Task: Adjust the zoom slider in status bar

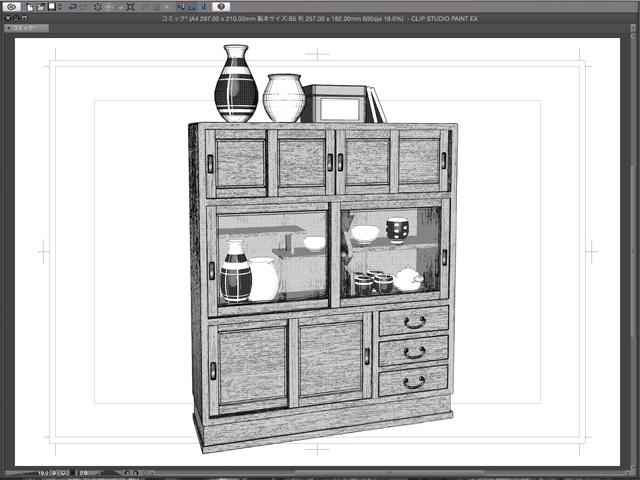Action: [x=21, y=473]
